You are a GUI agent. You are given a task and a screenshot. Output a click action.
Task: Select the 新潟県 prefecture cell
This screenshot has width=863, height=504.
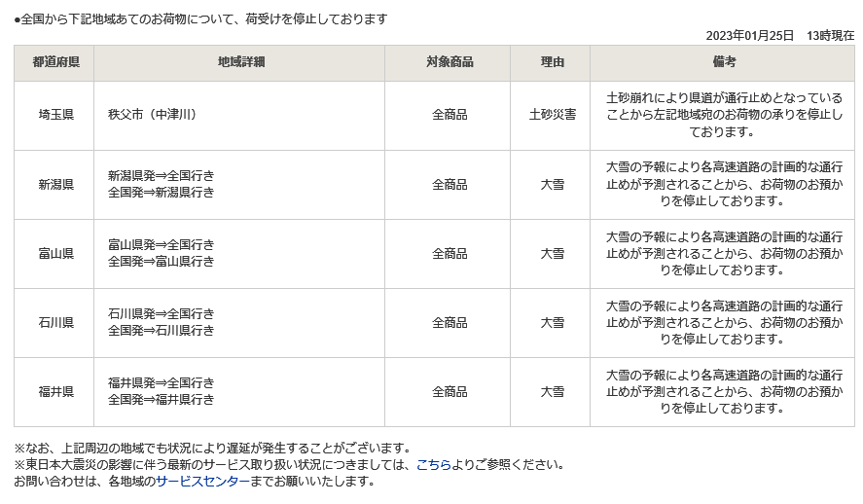tap(54, 185)
